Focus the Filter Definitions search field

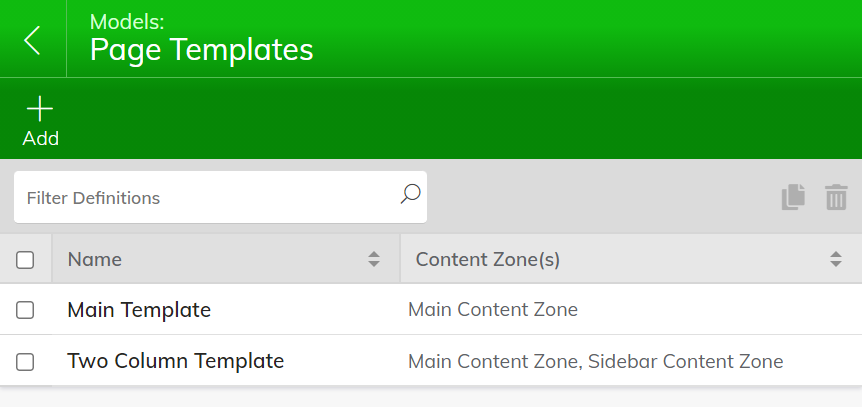220,197
